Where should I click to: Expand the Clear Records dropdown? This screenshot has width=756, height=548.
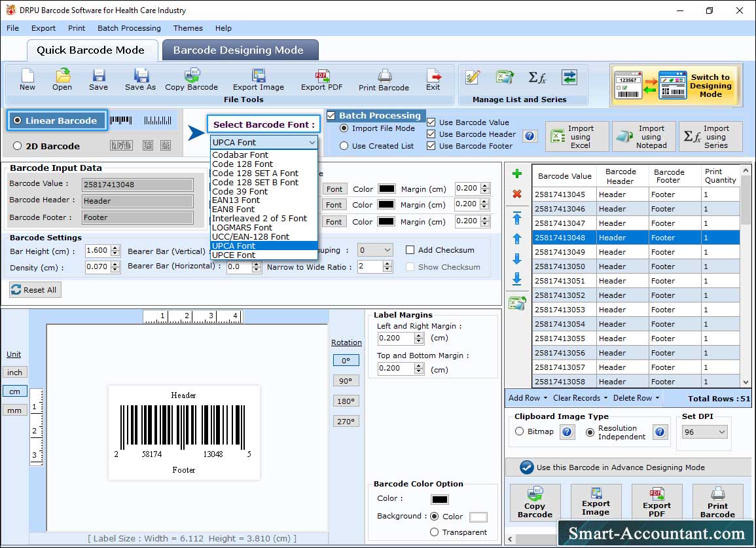[x=580, y=399]
